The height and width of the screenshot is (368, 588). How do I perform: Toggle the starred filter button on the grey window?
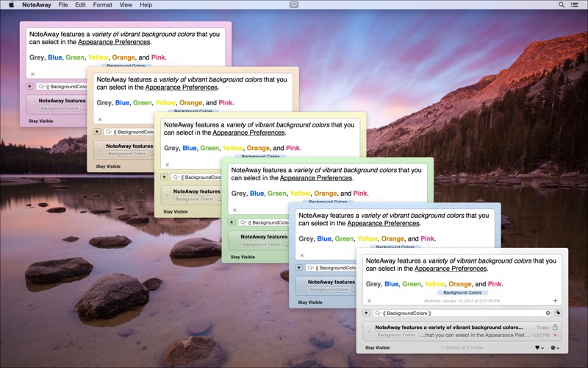tap(366, 313)
